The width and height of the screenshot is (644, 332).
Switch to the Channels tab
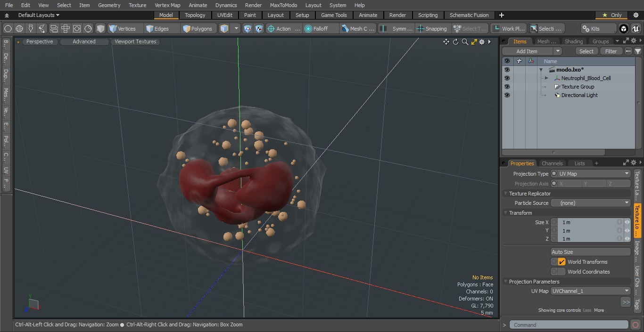552,163
